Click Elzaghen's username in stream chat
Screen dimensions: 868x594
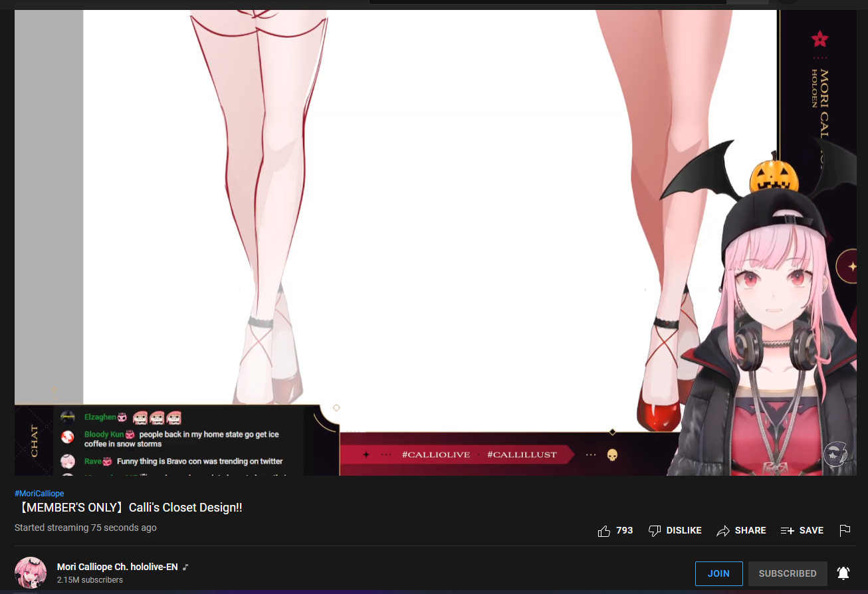tap(100, 417)
